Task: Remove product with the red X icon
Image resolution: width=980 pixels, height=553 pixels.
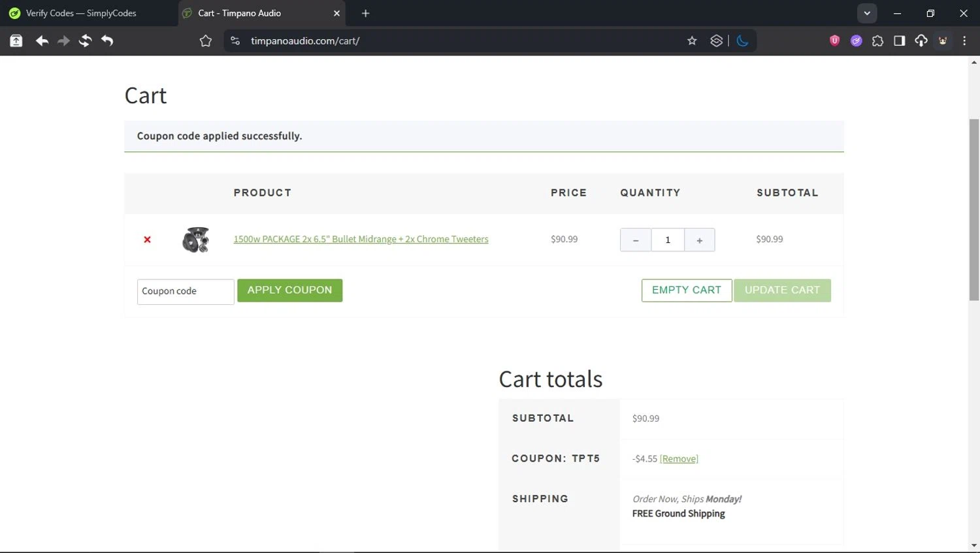Action: coord(147,240)
